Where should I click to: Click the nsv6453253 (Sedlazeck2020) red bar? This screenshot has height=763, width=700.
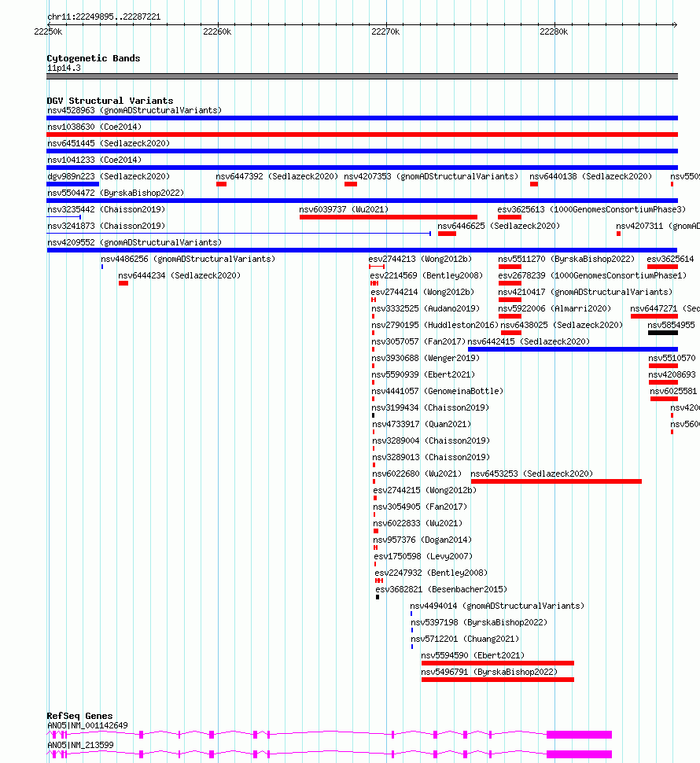(x=556, y=481)
